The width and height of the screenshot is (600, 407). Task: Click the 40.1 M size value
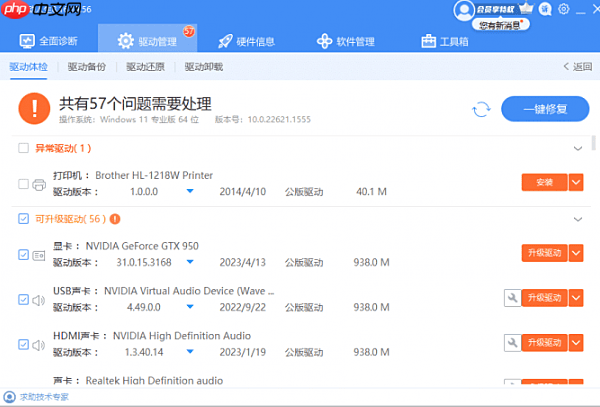[371, 192]
